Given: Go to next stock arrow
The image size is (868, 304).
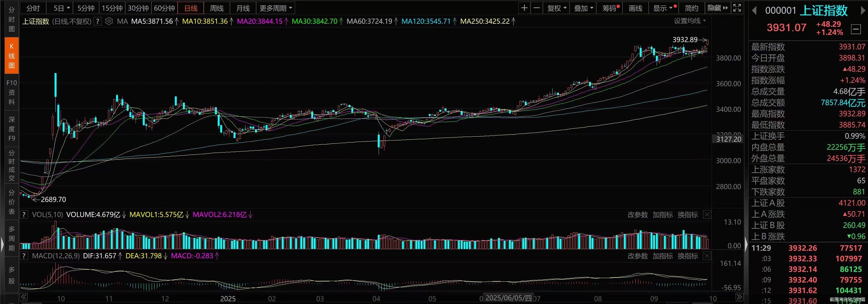Looking at the screenshot, I should (x=863, y=11).
